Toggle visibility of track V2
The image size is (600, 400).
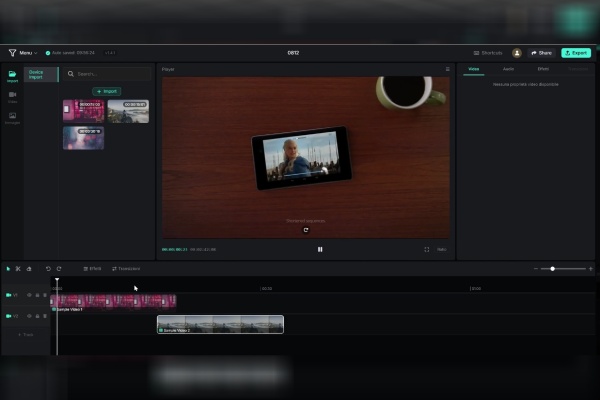point(29,316)
